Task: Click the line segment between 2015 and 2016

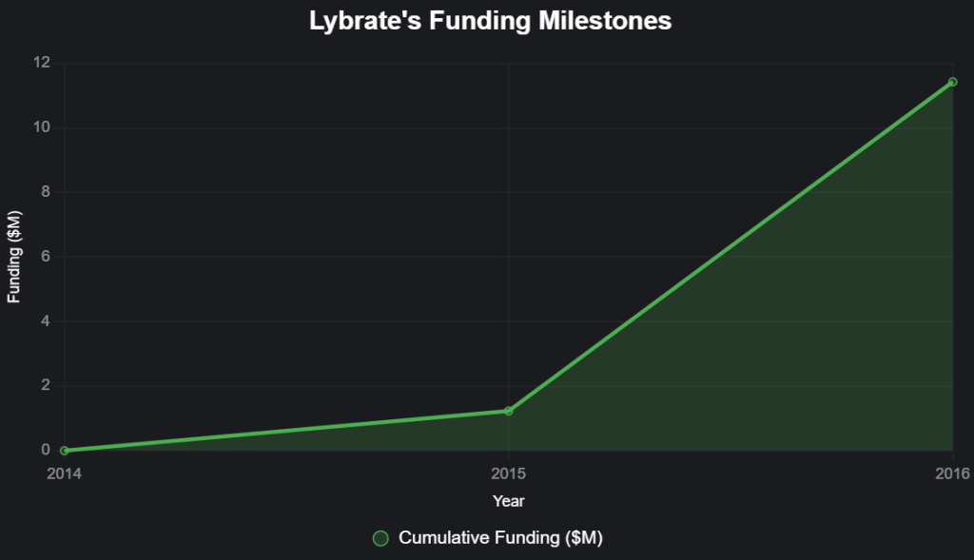Action: tap(730, 246)
